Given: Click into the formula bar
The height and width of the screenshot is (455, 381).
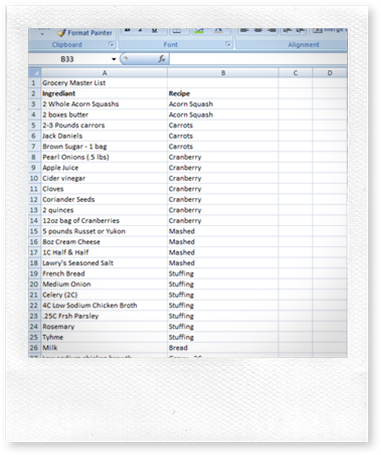Looking at the screenshot, I should click(x=258, y=59).
